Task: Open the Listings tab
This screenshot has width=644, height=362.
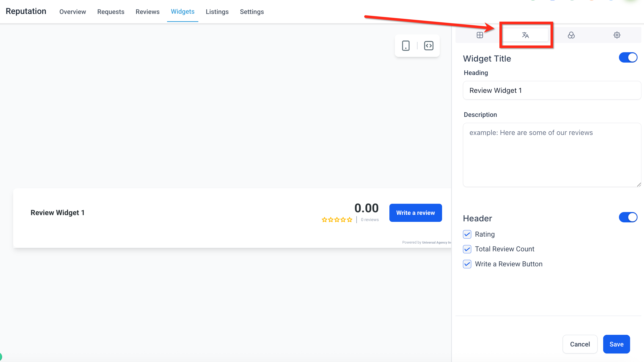Action: pos(217,12)
